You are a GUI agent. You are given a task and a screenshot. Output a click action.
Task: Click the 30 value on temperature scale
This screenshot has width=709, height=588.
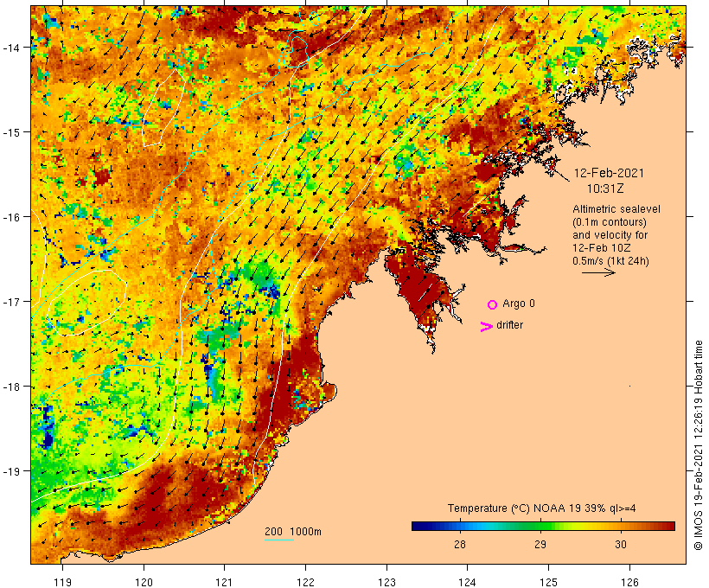pyautogui.click(x=621, y=545)
